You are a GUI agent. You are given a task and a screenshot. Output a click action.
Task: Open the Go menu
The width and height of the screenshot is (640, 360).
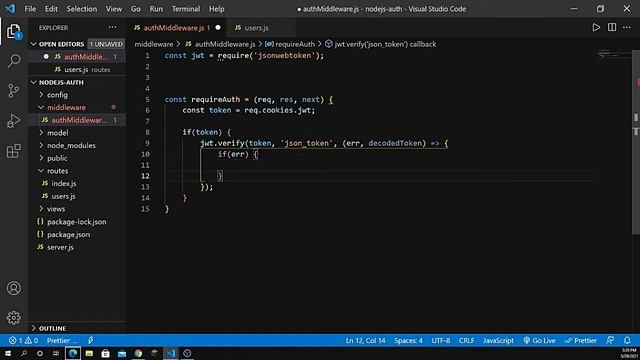point(136,9)
